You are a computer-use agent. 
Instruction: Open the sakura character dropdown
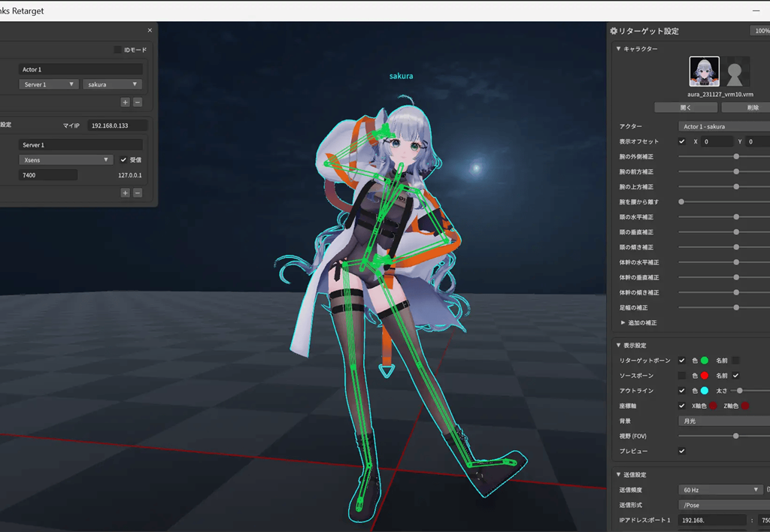(x=112, y=84)
